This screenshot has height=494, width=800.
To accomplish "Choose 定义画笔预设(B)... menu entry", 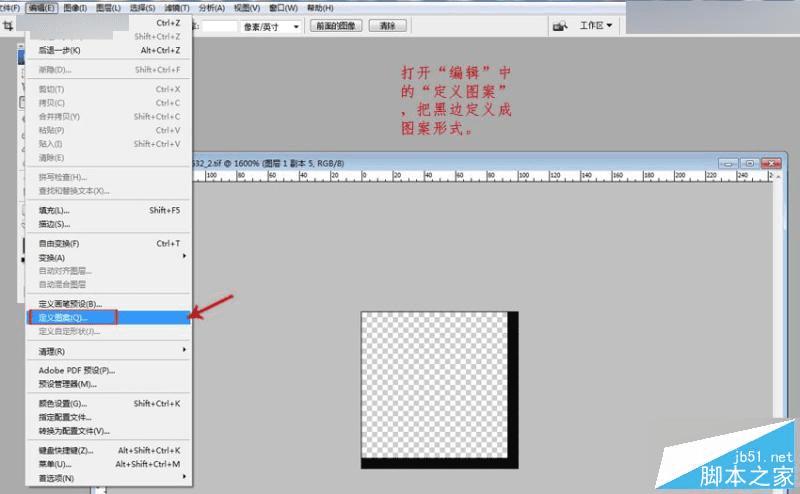I will 109,304.
